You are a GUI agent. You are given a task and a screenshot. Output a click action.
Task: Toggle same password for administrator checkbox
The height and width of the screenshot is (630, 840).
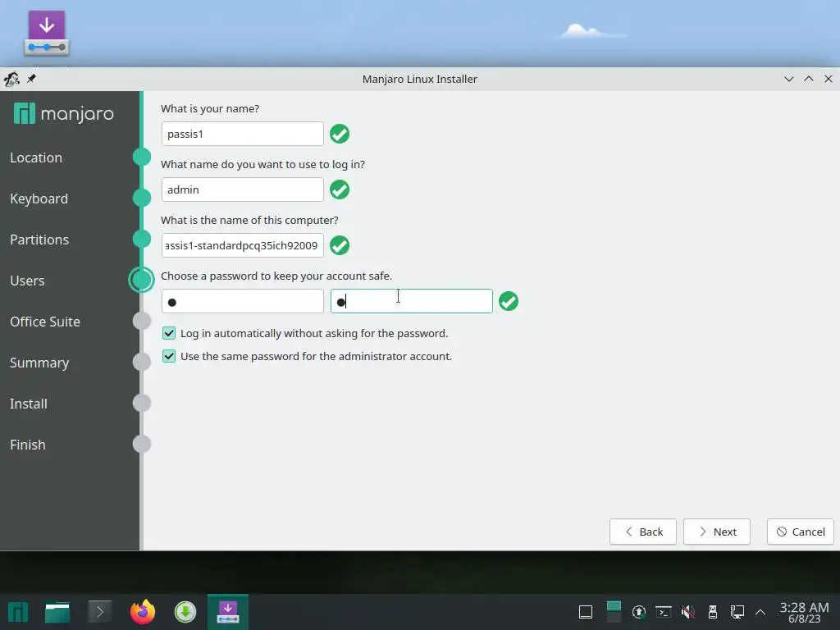click(x=169, y=356)
